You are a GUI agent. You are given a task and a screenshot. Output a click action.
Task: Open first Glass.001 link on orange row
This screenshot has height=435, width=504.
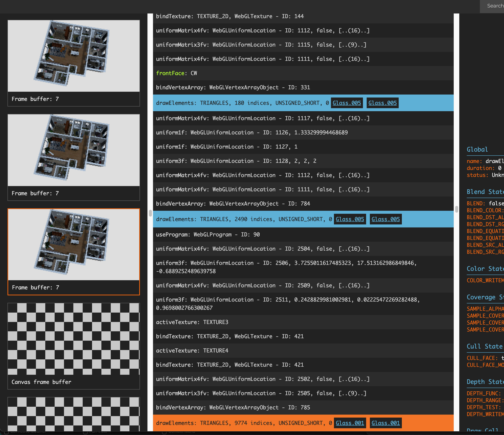tap(350, 423)
